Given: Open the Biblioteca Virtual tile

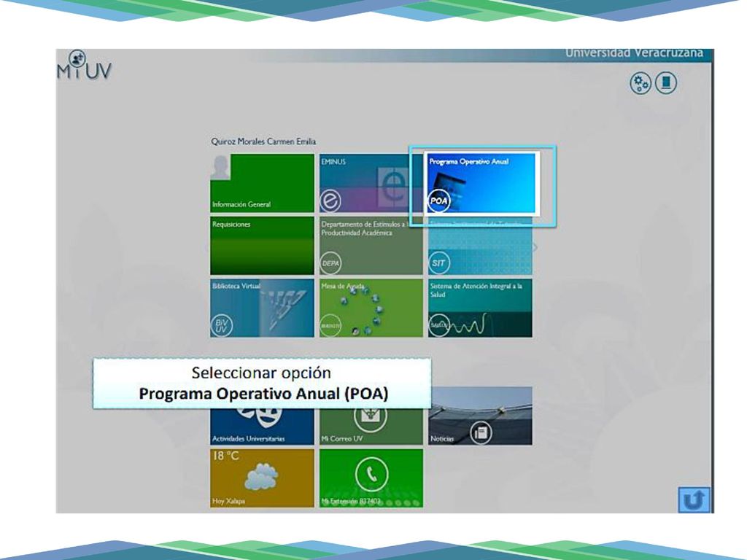Looking at the screenshot, I should click(262, 308).
